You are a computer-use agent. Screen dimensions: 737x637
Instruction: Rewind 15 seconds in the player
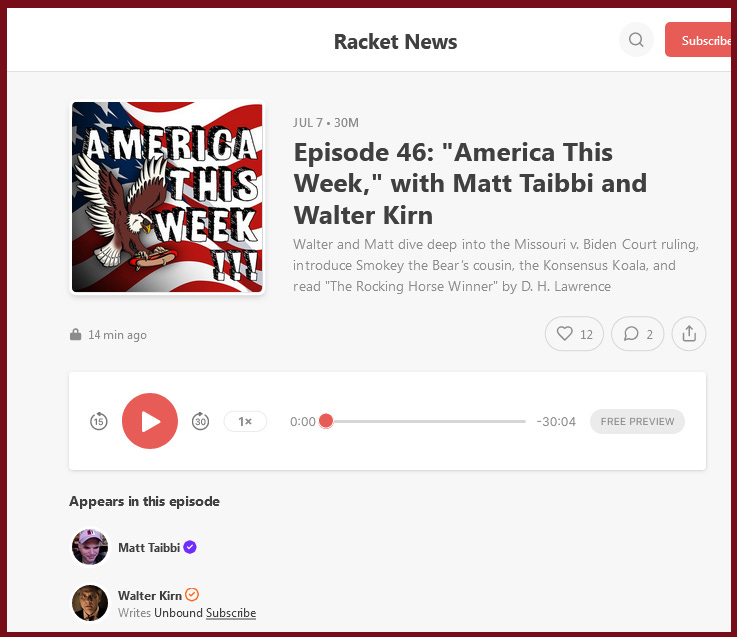click(x=99, y=421)
